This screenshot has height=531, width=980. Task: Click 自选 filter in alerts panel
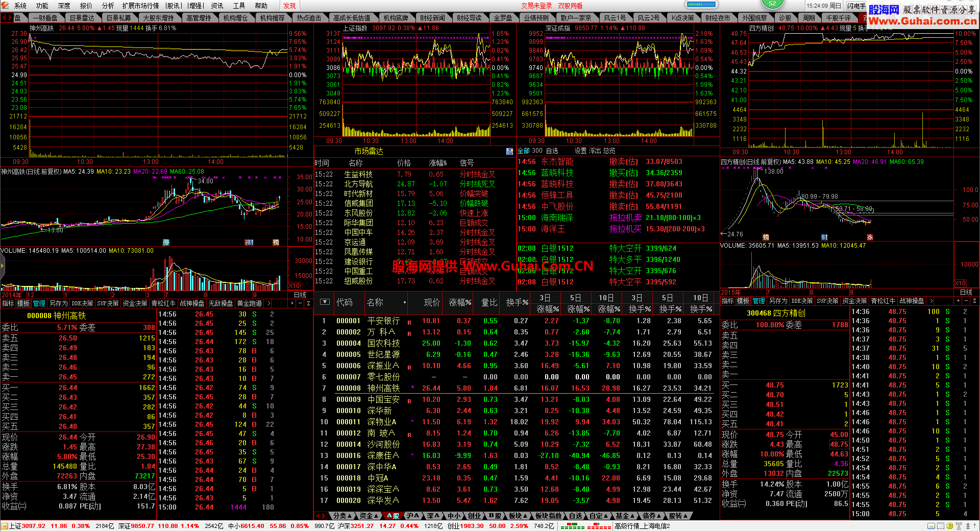(552, 151)
